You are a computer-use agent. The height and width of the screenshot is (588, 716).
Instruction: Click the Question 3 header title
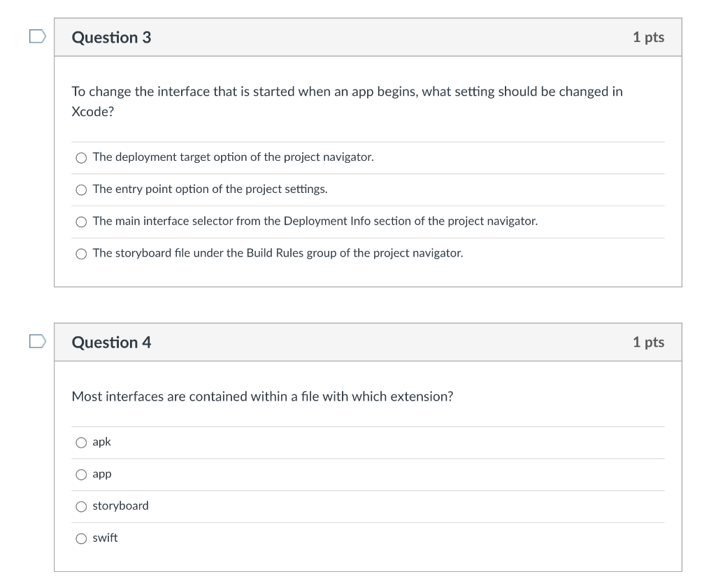(111, 38)
